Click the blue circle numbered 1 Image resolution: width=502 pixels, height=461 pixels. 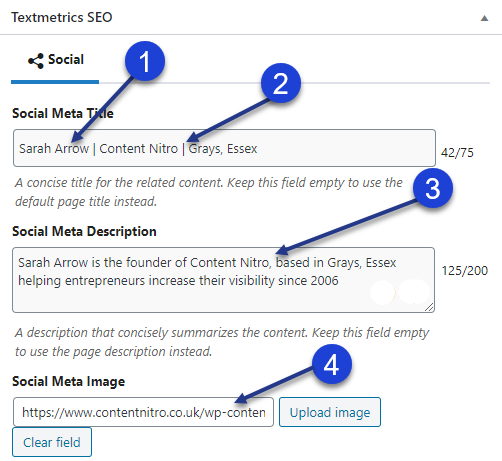(145, 61)
